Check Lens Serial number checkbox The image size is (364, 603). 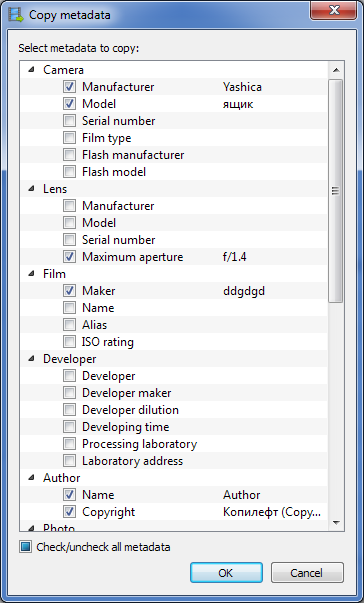(69, 240)
